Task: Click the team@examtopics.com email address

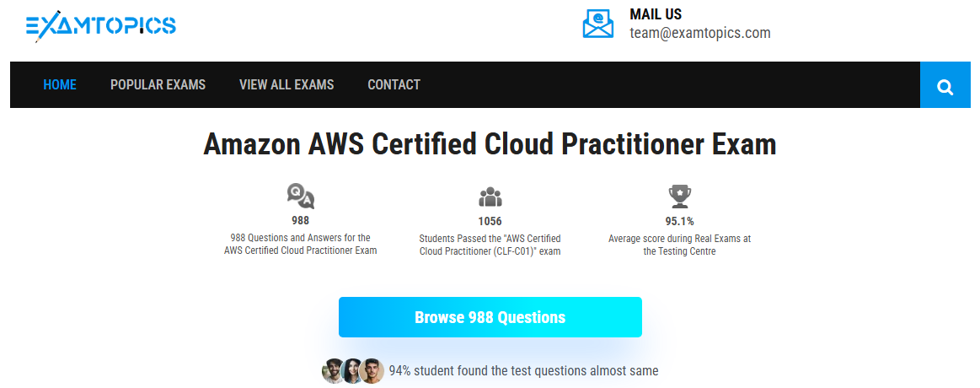Action: click(x=699, y=33)
